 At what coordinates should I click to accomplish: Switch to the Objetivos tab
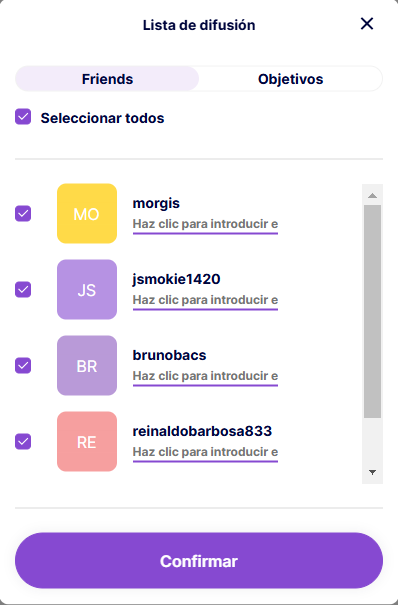click(290, 79)
